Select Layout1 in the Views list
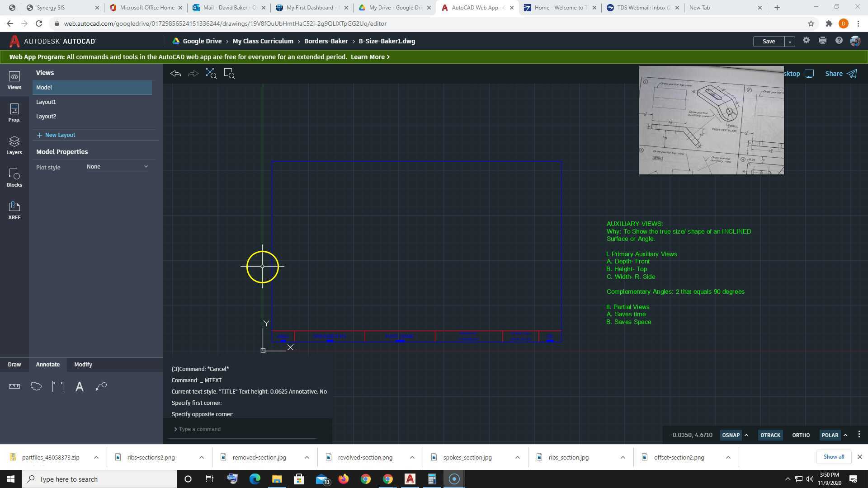The image size is (868, 488). (x=46, y=102)
